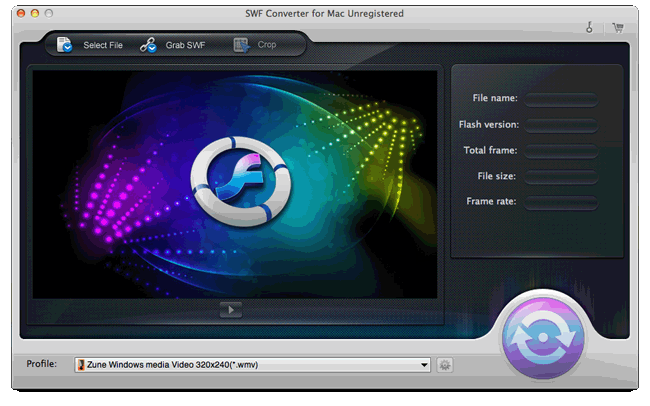Click the Select File document icon
The image size is (650, 406).
click(x=64, y=45)
